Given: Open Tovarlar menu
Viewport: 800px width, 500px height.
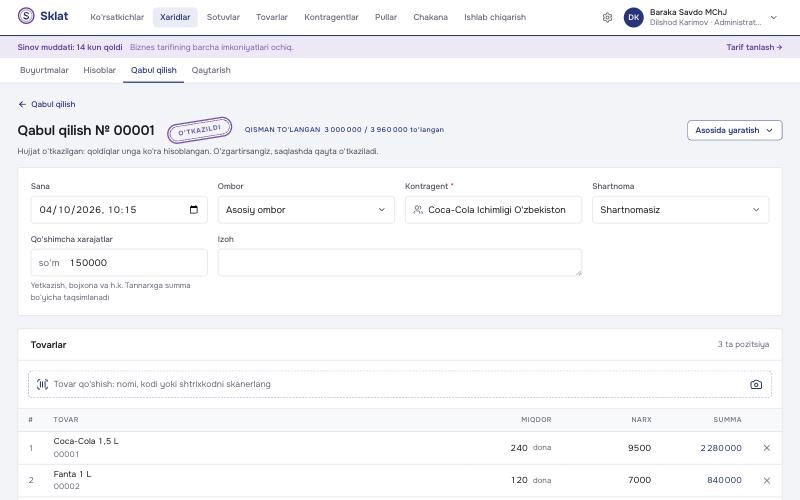Looking at the screenshot, I should coord(272,17).
